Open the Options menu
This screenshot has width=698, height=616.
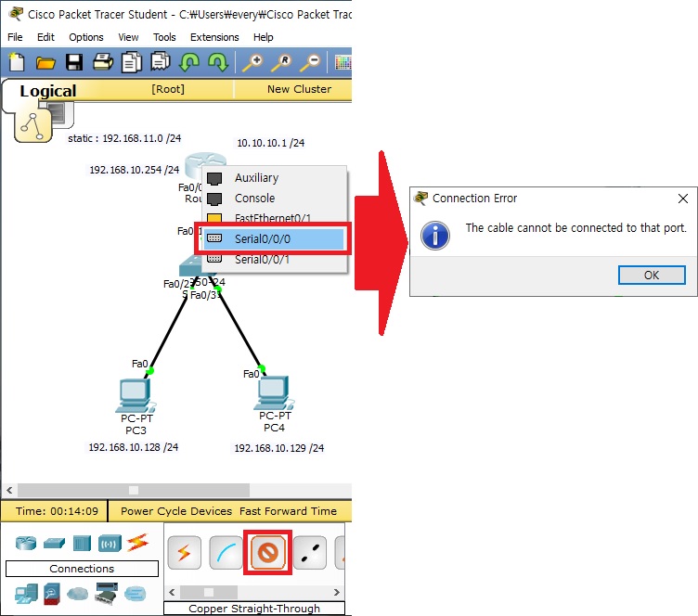(86, 37)
